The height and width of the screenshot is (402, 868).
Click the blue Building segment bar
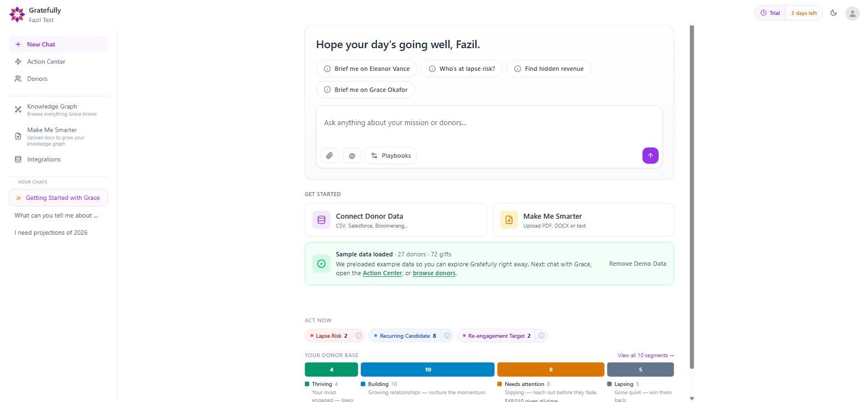(427, 369)
